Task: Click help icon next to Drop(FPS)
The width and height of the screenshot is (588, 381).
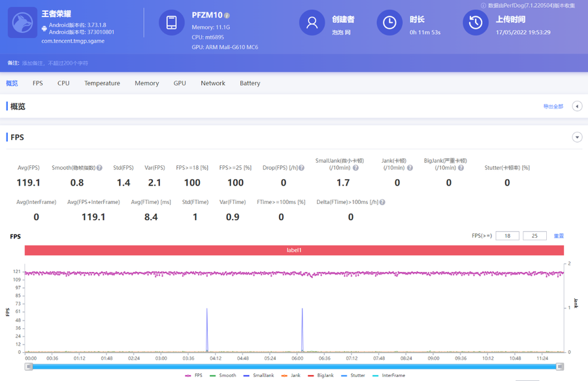Action: point(302,168)
